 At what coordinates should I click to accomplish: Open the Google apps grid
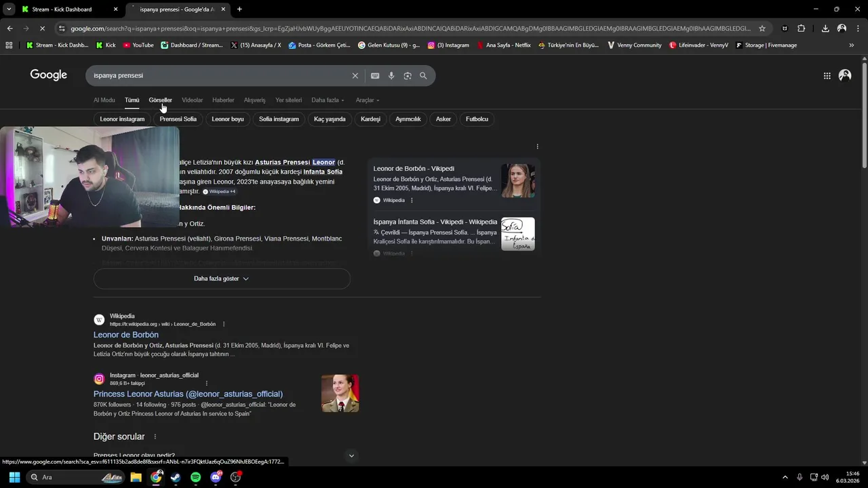[x=827, y=76]
